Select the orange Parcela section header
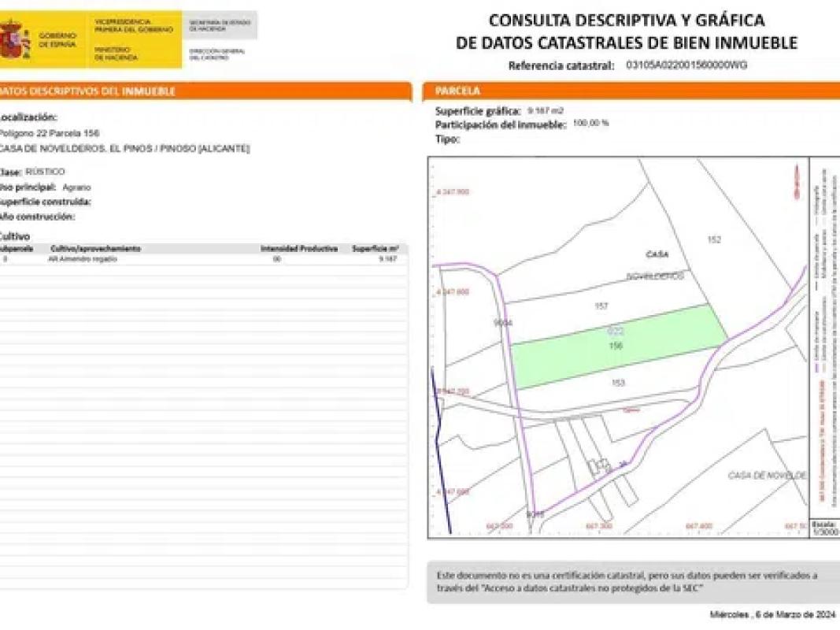Image resolution: width=840 pixels, height=630 pixels. (x=630, y=91)
